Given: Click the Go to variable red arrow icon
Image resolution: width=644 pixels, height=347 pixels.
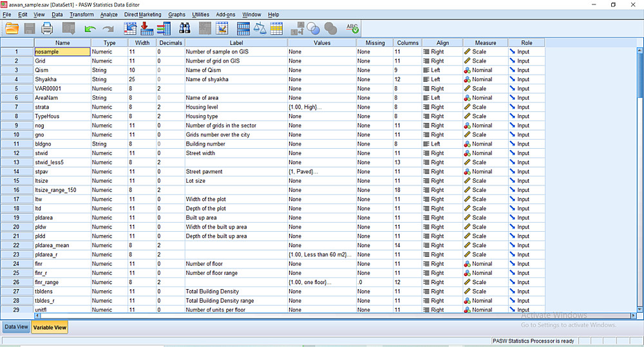Looking at the screenshot, I should (147, 28).
